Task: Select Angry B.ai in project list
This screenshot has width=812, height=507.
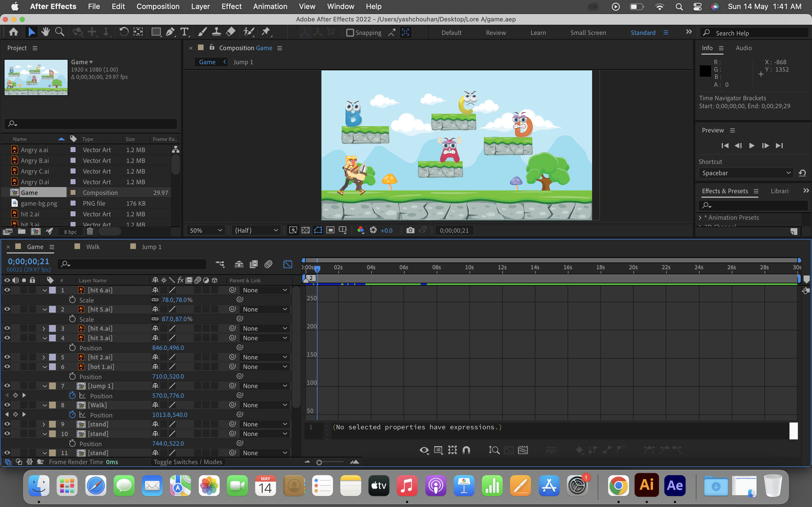Action: pyautogui.click(x=35, y=161)
